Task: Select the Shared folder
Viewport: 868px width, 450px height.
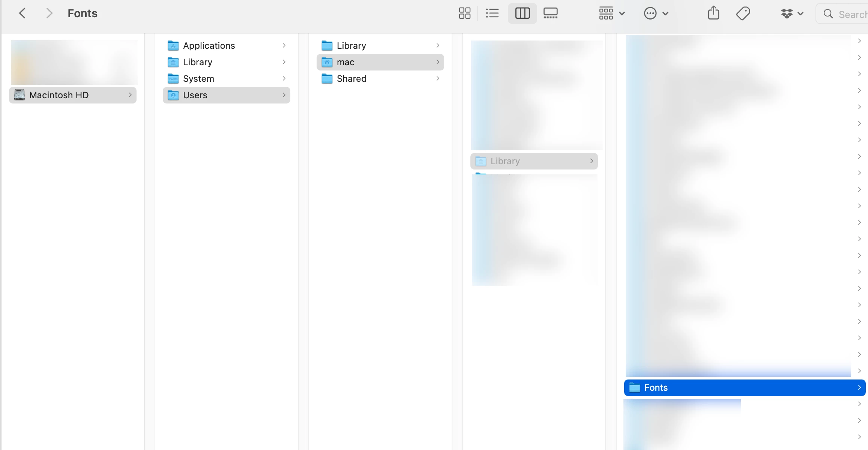Action: (351, 79)
